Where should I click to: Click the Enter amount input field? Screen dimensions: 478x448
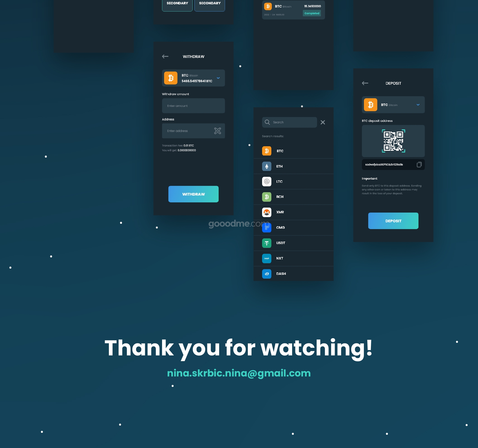point(193,105)
